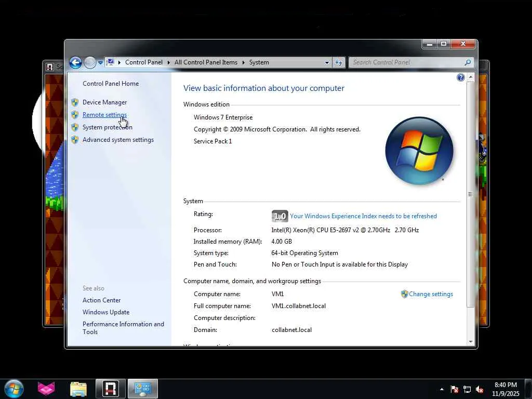This screenshot has height=399, width=532.
Task: Click Change settings link
Action: (431, 294)
